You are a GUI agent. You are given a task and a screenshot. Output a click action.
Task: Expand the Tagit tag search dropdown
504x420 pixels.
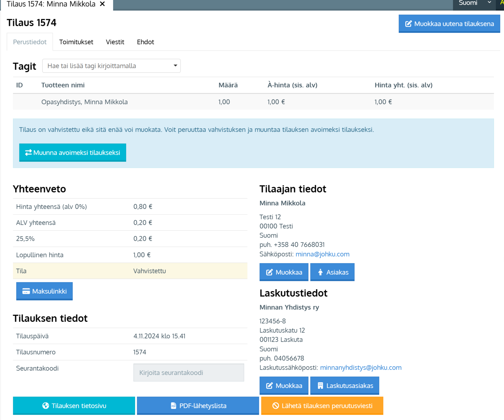(x=175, y=66)
